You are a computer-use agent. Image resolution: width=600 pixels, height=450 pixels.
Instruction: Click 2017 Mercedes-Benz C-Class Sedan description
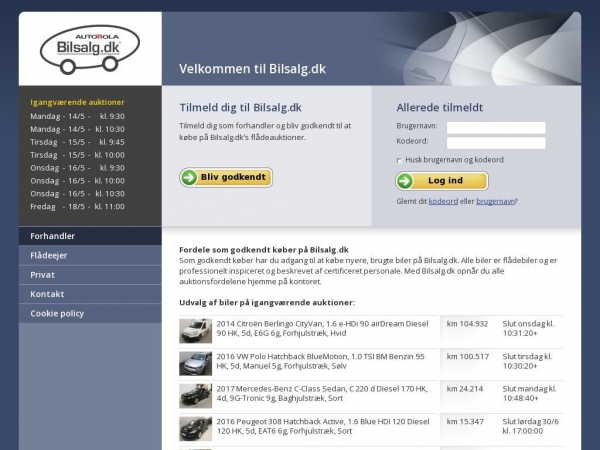tap(322, 393)
